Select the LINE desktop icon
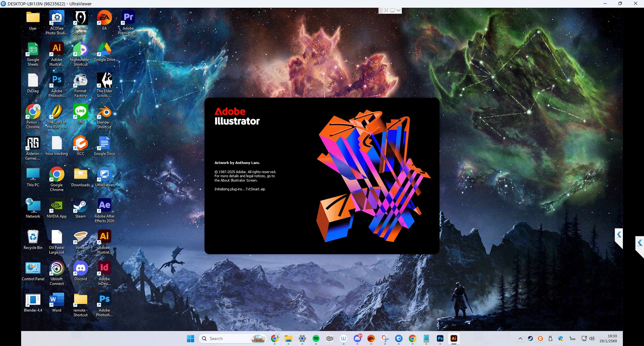This screenshot has width=644, height=346. (x=80, y=115)
